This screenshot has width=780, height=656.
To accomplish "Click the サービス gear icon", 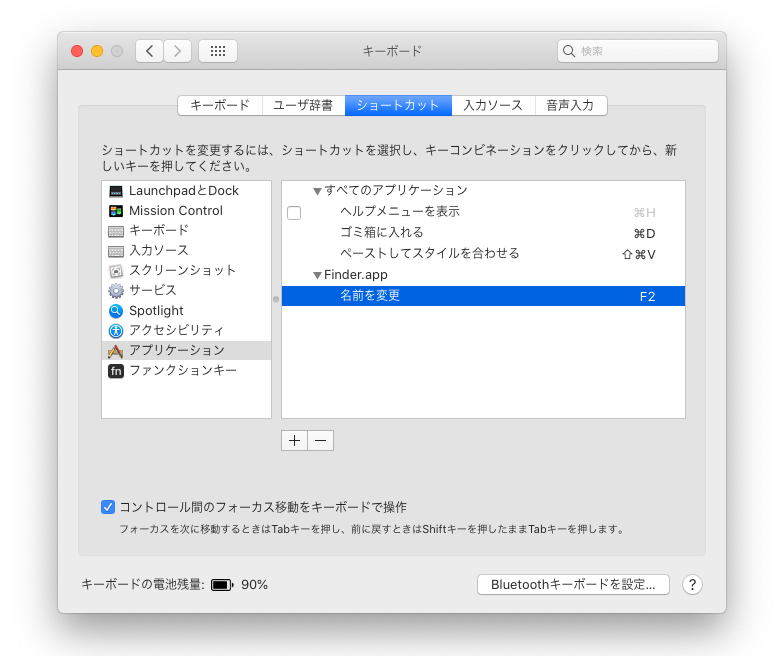I will 116,290.
